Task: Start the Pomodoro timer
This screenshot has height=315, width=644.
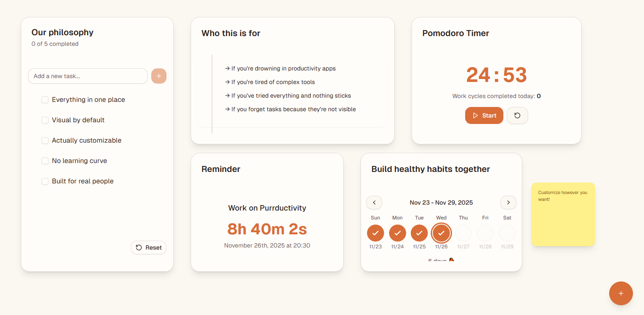Action: tap(484, 115)
